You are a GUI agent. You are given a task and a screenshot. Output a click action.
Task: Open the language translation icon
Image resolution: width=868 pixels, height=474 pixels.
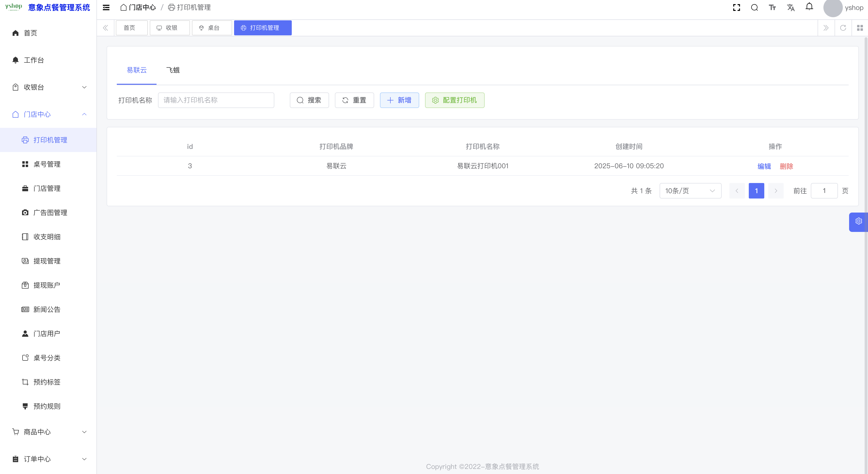pyautogui.click(x=790, y=8)
